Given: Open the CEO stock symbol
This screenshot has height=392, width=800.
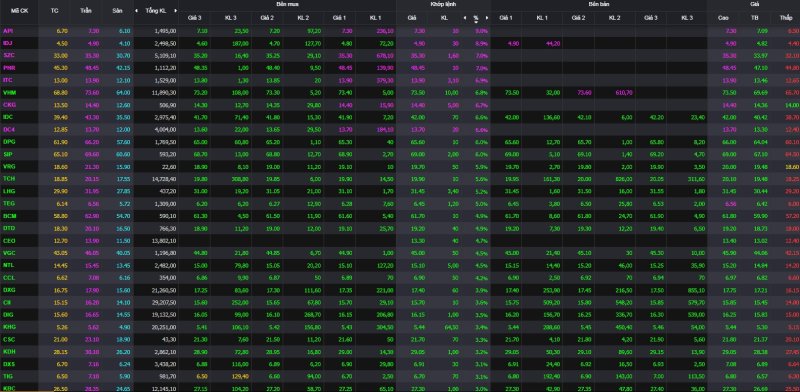Looking at the screenshot, I should 9,240.
